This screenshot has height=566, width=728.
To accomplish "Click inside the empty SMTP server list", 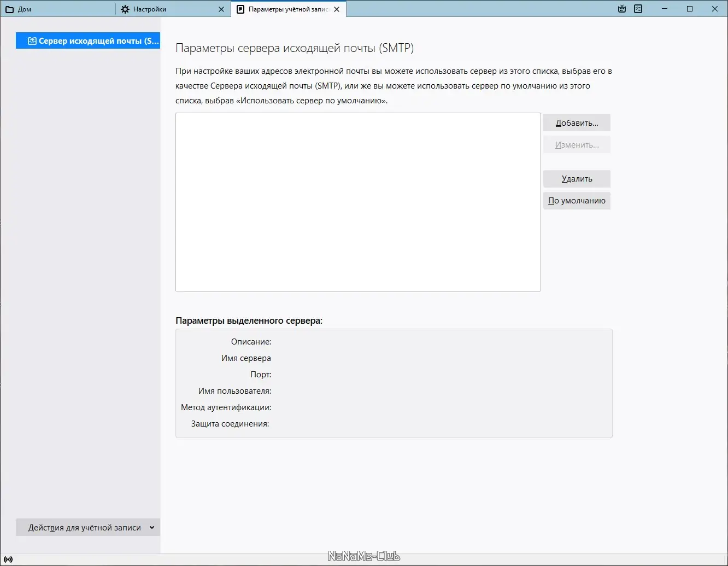I will point(357,202).
